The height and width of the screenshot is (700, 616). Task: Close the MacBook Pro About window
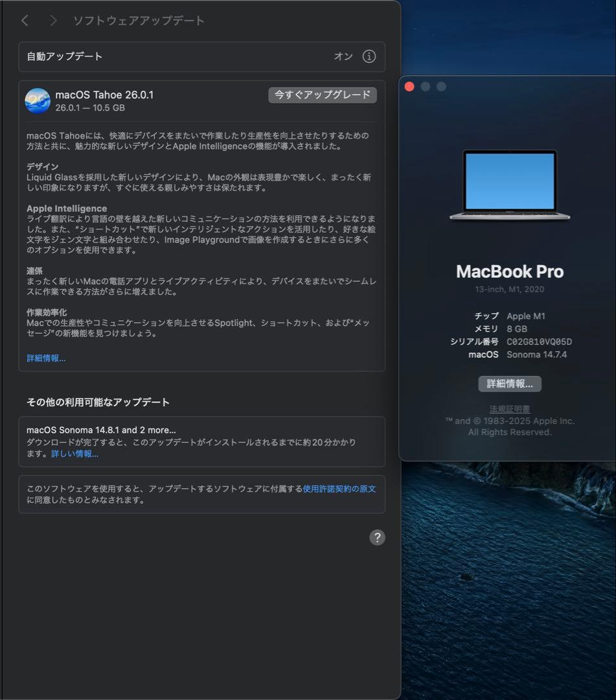click(409, 86)
